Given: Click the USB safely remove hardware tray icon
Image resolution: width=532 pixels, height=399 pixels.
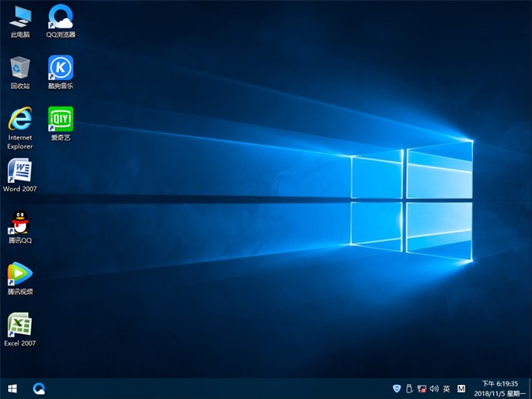Looking at the screenshot, I should [410, 388].
